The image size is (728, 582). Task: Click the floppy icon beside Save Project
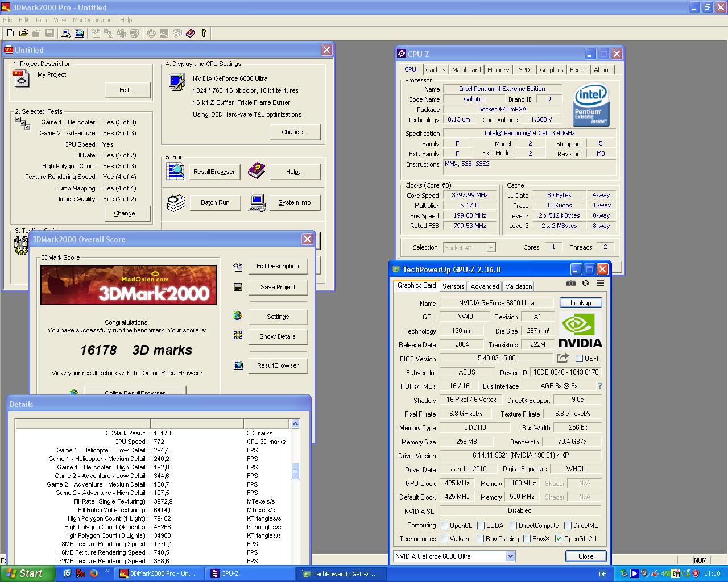point(238,287)
